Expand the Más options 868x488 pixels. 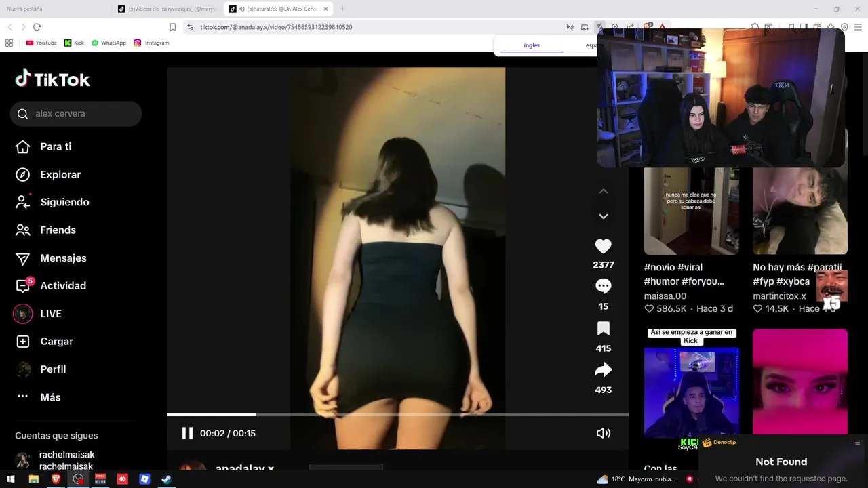click(50, 397)
